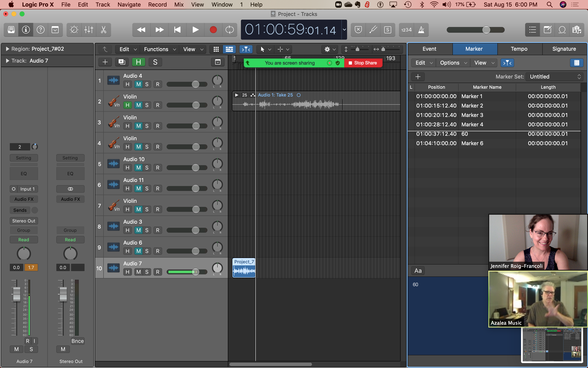Expand the Region Project_7#02 inspector

[x=7, y=49]
